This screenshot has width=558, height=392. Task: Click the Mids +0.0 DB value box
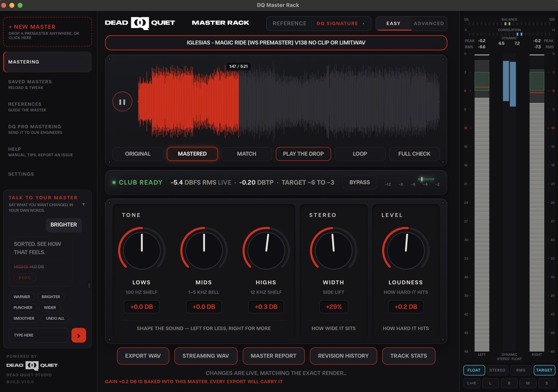(x=204, y=307)
